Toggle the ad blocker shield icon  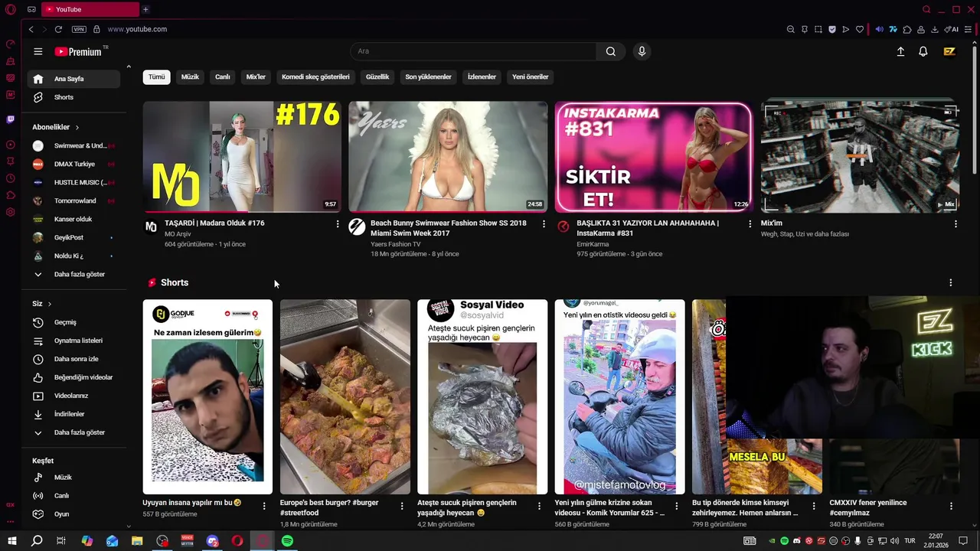click(x=832, y=29)
